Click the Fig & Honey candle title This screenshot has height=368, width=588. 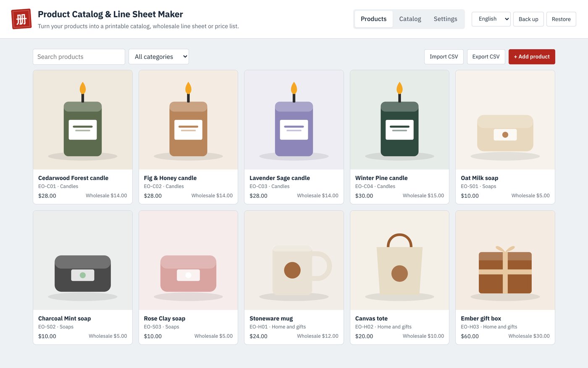tap(170, 178)
